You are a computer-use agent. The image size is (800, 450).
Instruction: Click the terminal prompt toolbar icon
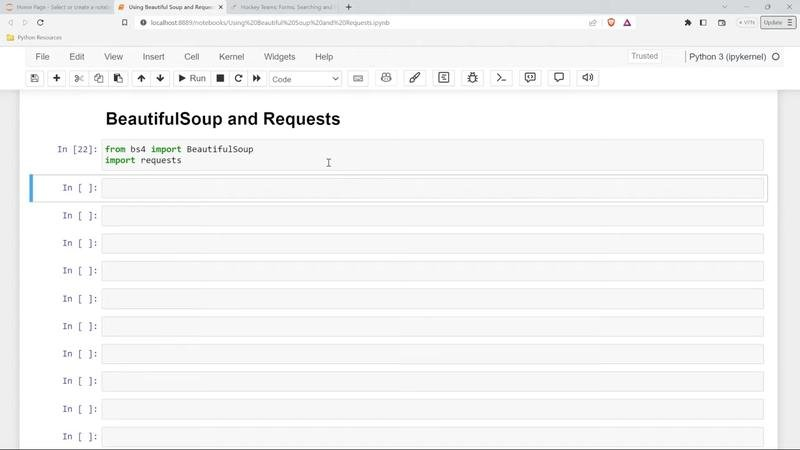click(501, 78)
